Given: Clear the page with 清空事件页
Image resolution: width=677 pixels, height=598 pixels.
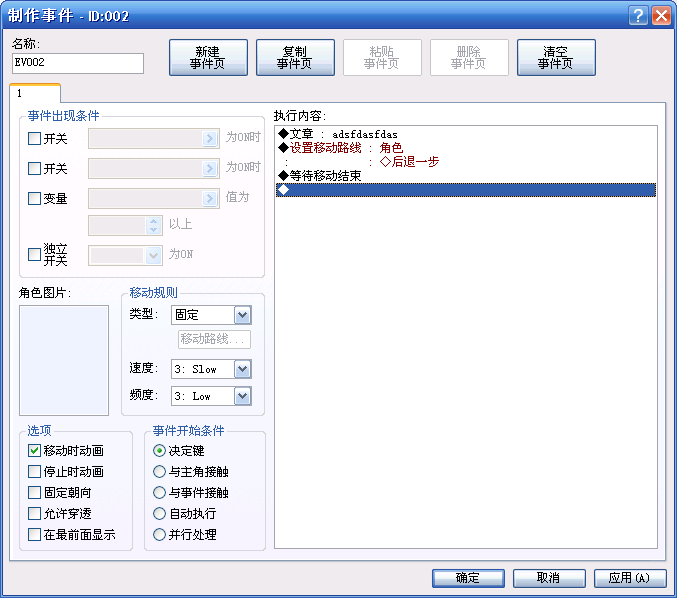Looking at the screenshot, I should click(x=556, y=57).
